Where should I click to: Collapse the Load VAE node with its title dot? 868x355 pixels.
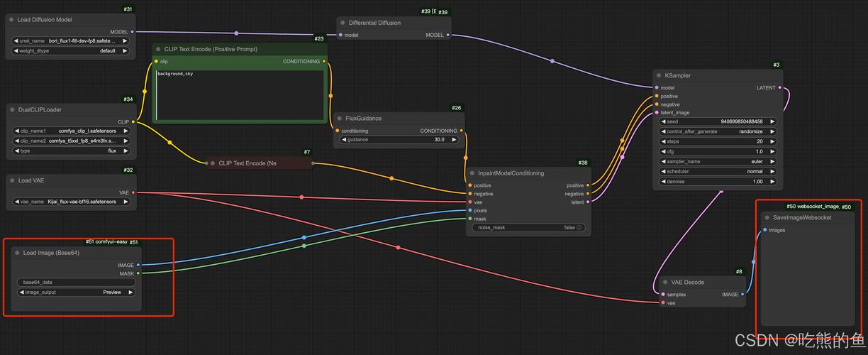click(x=11, y=180)
